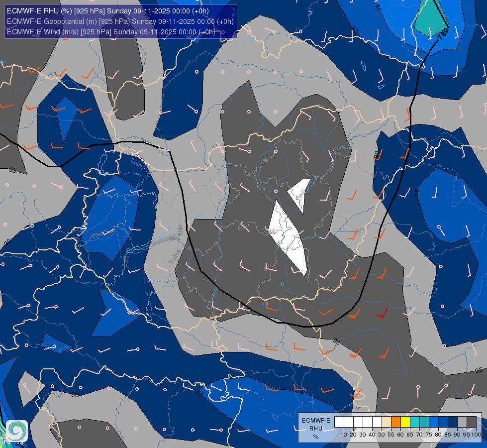Click legend tick value 75
The height and width of the screenshot is (448, 487).
(429, 435)
